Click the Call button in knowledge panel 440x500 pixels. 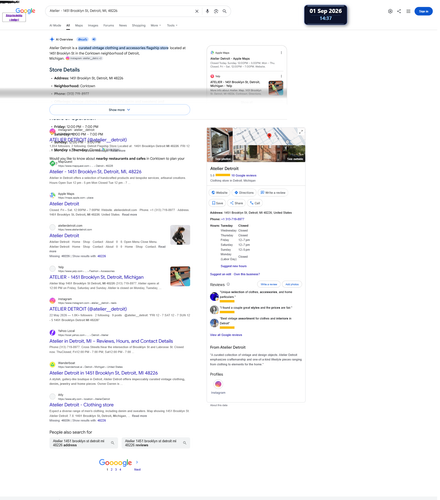click(x=255, y=203)
